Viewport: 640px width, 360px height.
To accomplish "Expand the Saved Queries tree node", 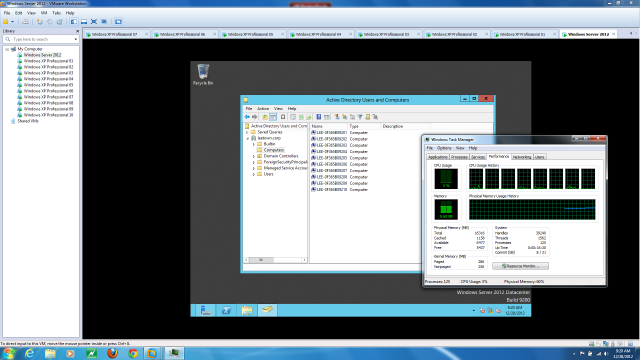I will pos(247,132).
